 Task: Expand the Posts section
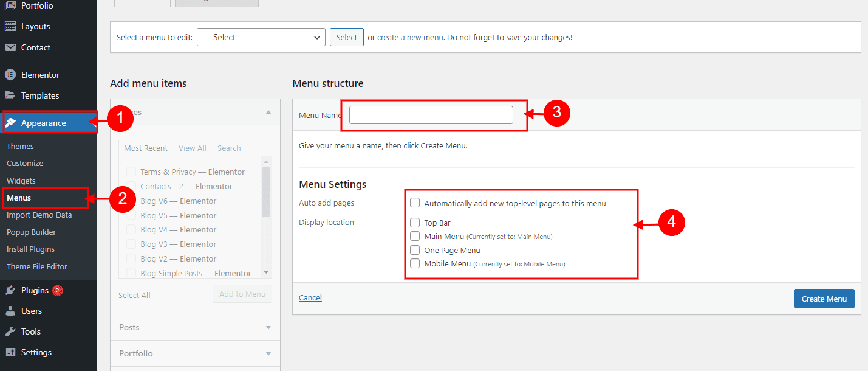click(195, 327)
